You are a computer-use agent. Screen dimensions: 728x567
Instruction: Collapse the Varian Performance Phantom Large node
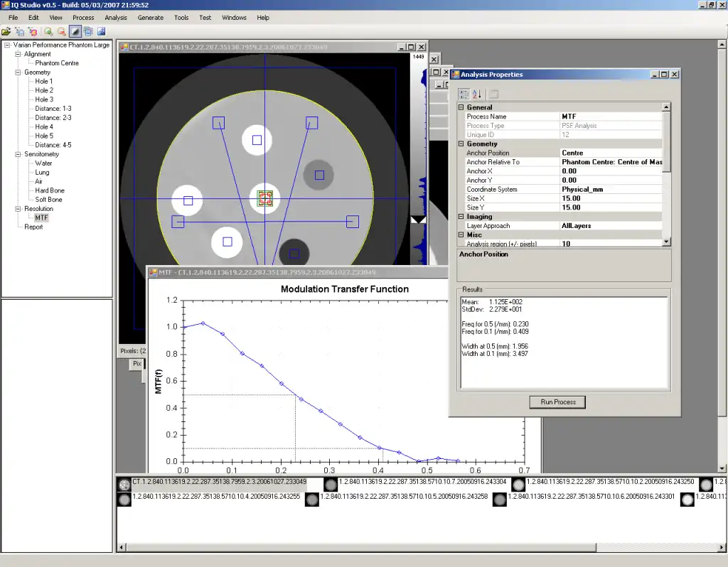coord(7,45)
